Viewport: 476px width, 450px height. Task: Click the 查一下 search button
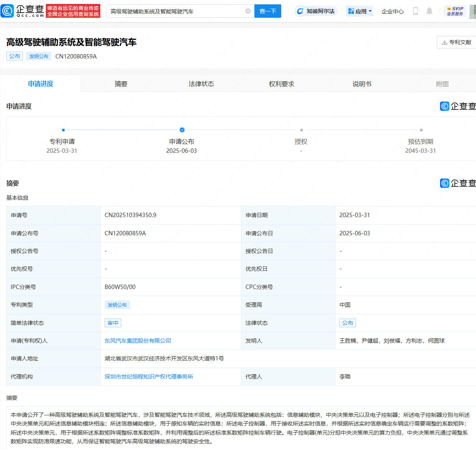pyautogui.click(x=268, y=11)
